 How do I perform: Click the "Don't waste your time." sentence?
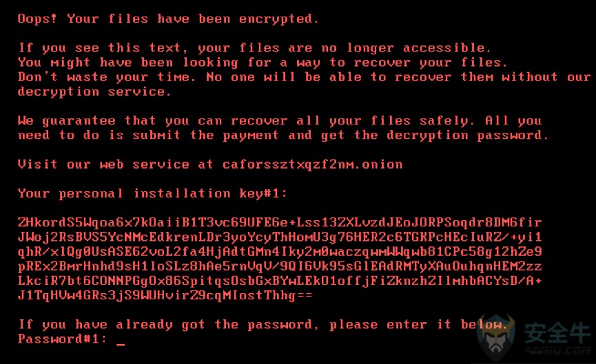107,77
